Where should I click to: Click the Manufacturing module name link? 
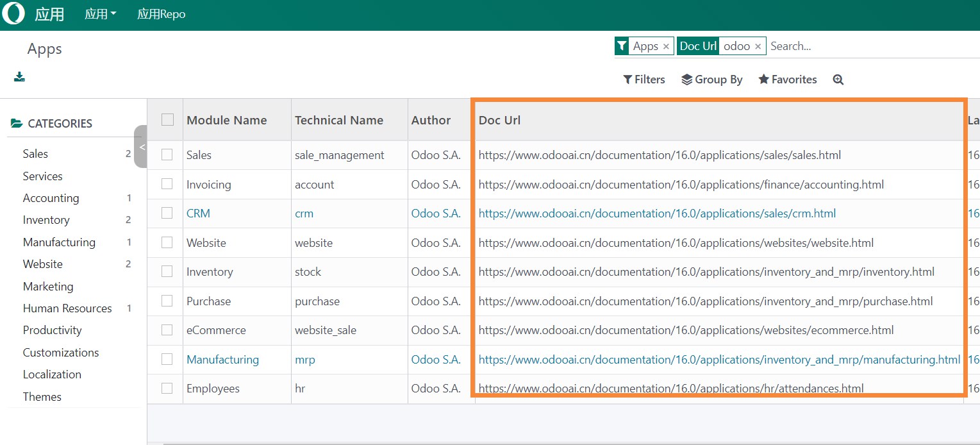(222, 360)
